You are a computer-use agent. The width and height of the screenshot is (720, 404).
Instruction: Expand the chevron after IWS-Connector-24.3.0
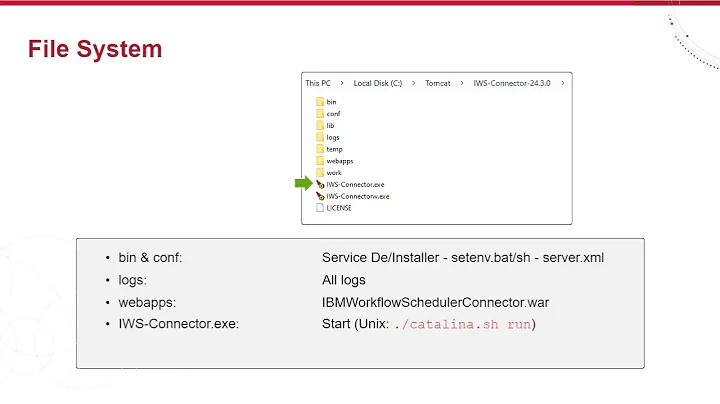[562, 83]
